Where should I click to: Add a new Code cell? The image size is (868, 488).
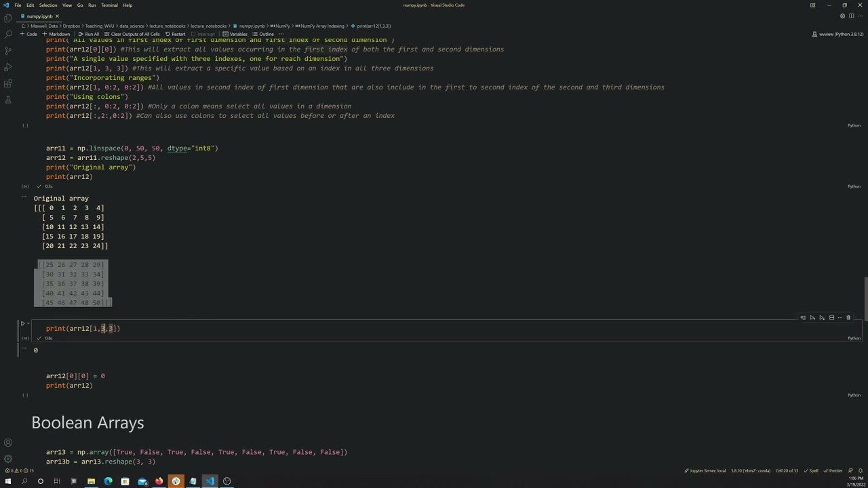tap(28, 34)
